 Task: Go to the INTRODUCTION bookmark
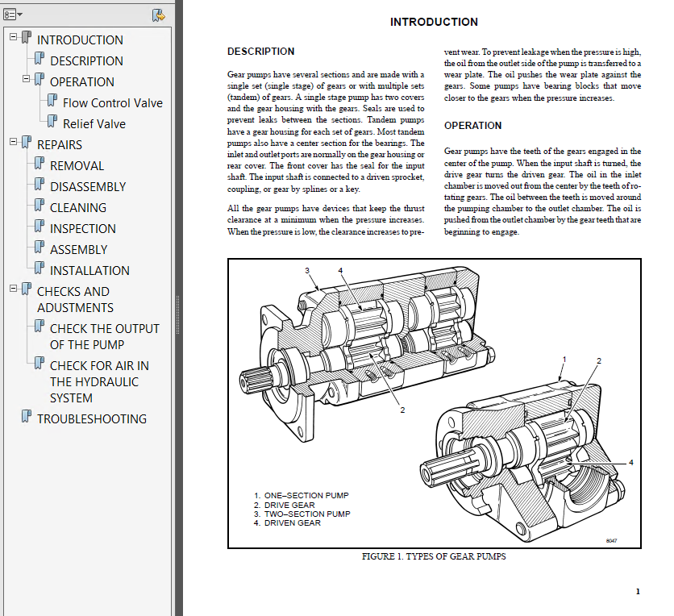click(x=80, y=40)
